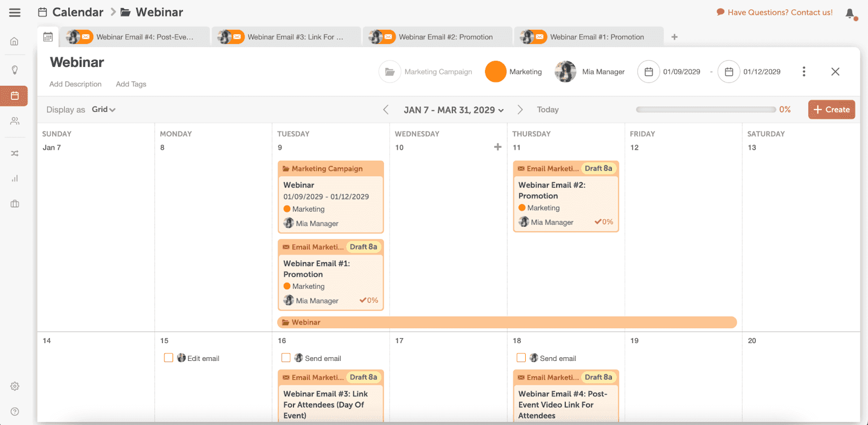Expand the Display as Grid dropdown
This screenshot has width=868, height=425.
[104, 110]
